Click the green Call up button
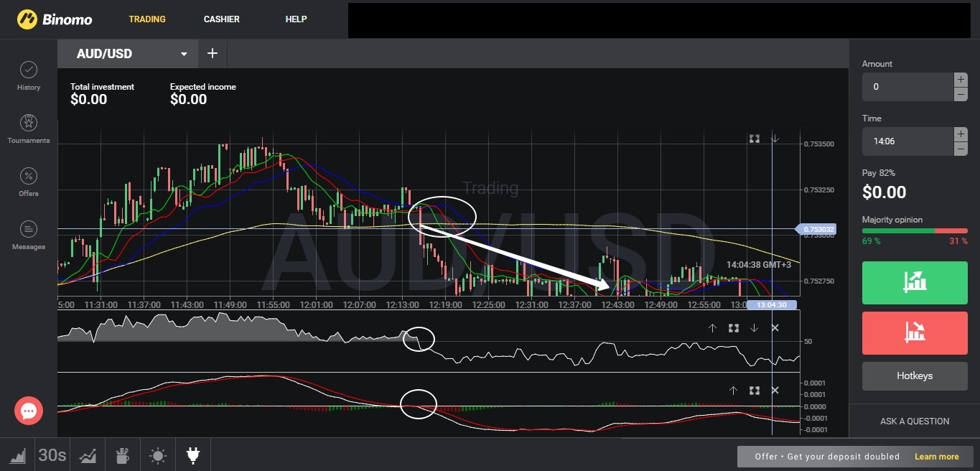Viewport: 980px width, 471px height. [915, 282]
